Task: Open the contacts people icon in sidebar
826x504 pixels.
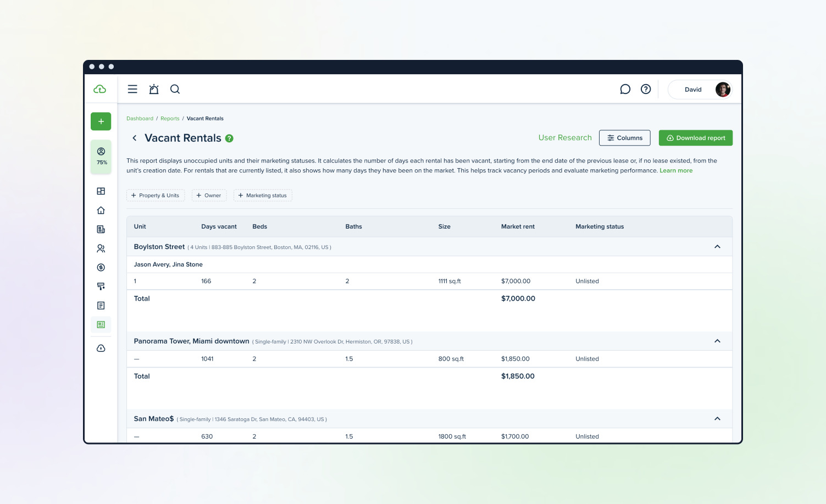Action: tap(101, 248)
